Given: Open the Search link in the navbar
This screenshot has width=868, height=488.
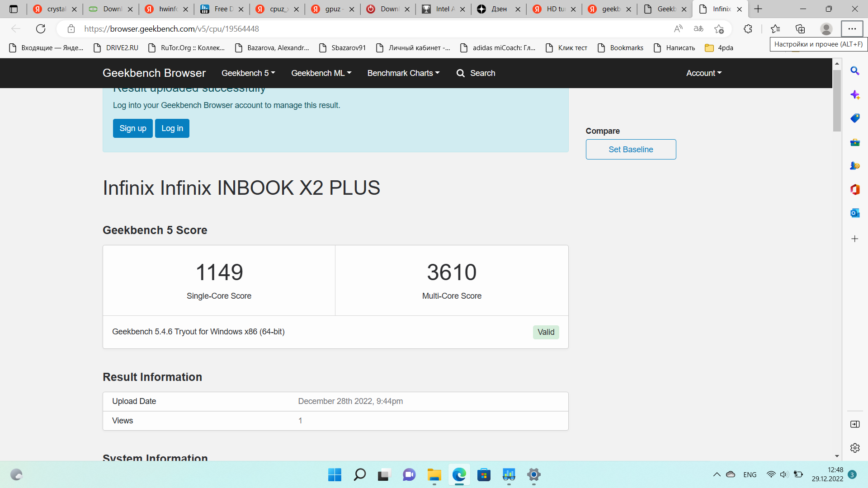Looking at the screenshot, I should point(476,73).
